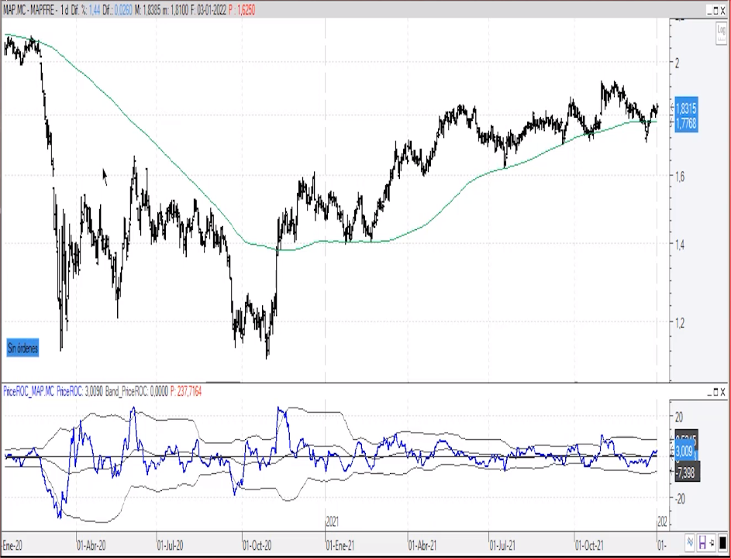Click the 'Ene-20' date label at axis start

pyautogui.click(x=12, y=545)
